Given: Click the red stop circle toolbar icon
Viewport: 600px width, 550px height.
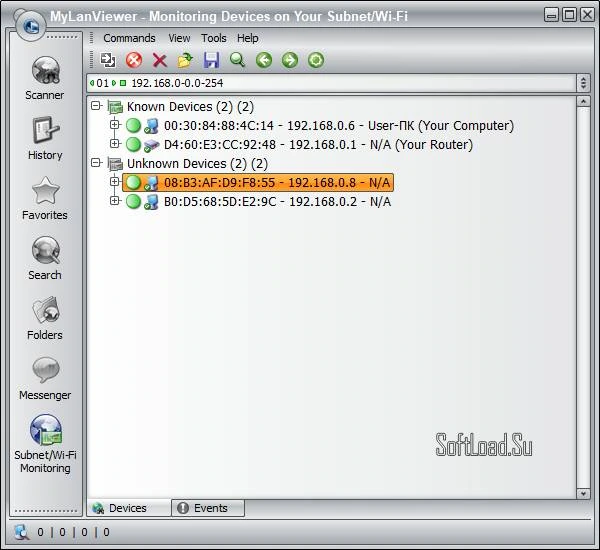Looking at the screenshot, I should (134, 60).
